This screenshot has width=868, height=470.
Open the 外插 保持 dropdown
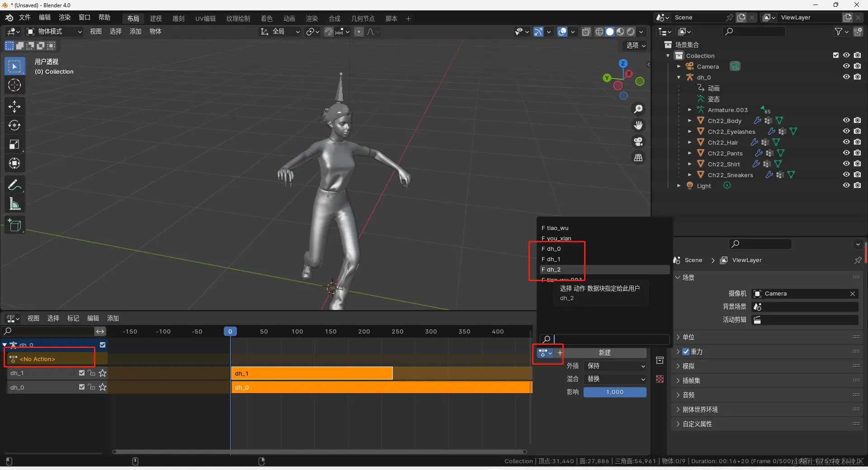click(x=615, y=366)
